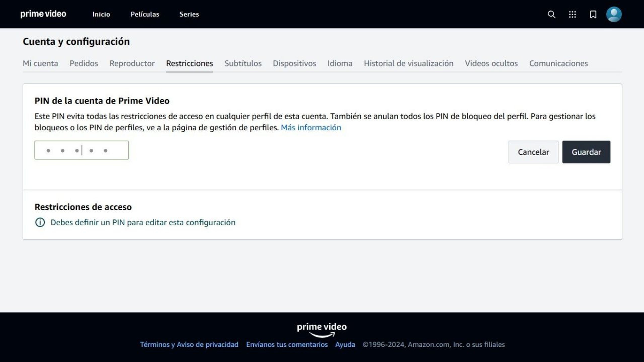
Task: Click 'PIN de la cuenta de Prime Video' heading
Action: point(102,101)
